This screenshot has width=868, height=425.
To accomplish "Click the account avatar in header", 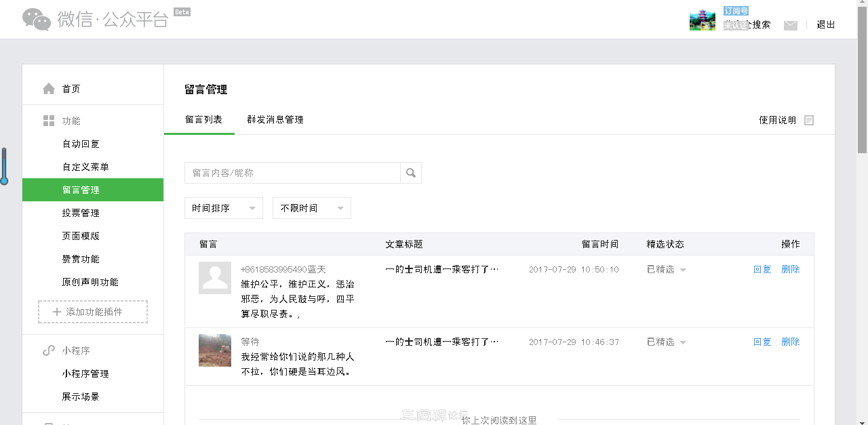I will click(x=702, y=20).
